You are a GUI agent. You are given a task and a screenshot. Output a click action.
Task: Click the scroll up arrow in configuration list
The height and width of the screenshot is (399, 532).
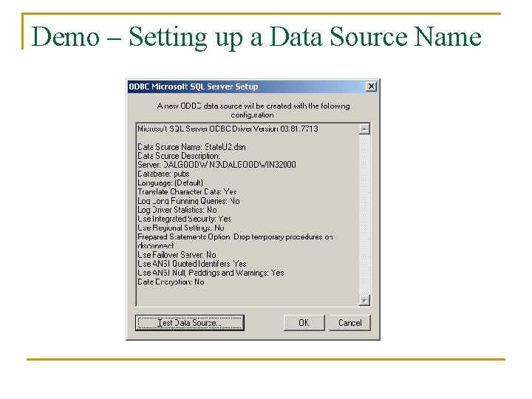(x=364, y=129)
